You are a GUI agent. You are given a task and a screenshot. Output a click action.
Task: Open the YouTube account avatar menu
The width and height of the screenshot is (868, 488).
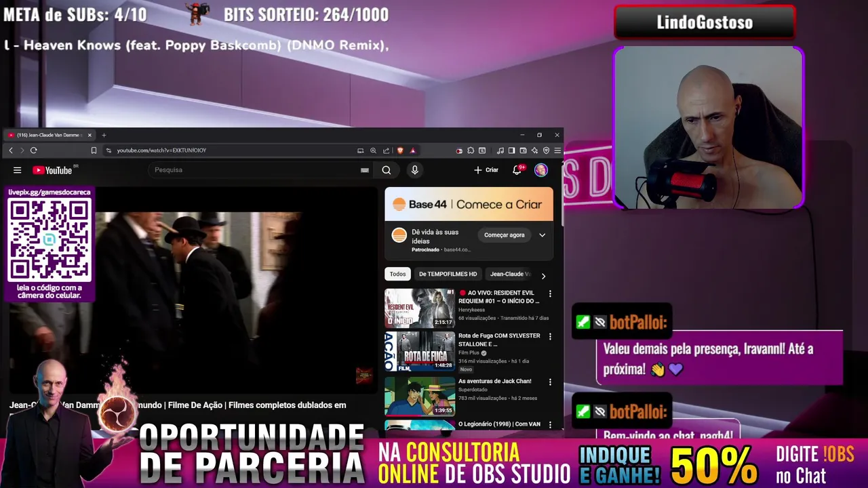tap(541, 170)
